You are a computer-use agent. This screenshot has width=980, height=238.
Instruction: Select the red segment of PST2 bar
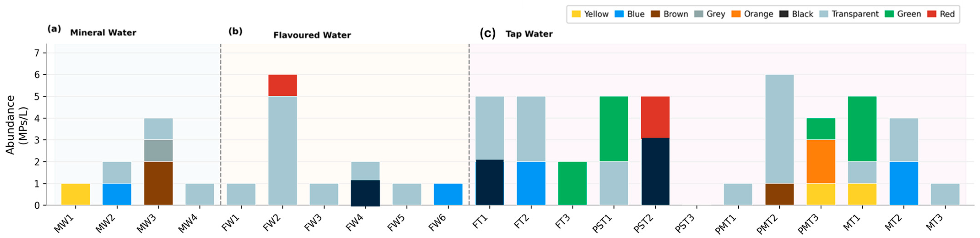[655, 117]
